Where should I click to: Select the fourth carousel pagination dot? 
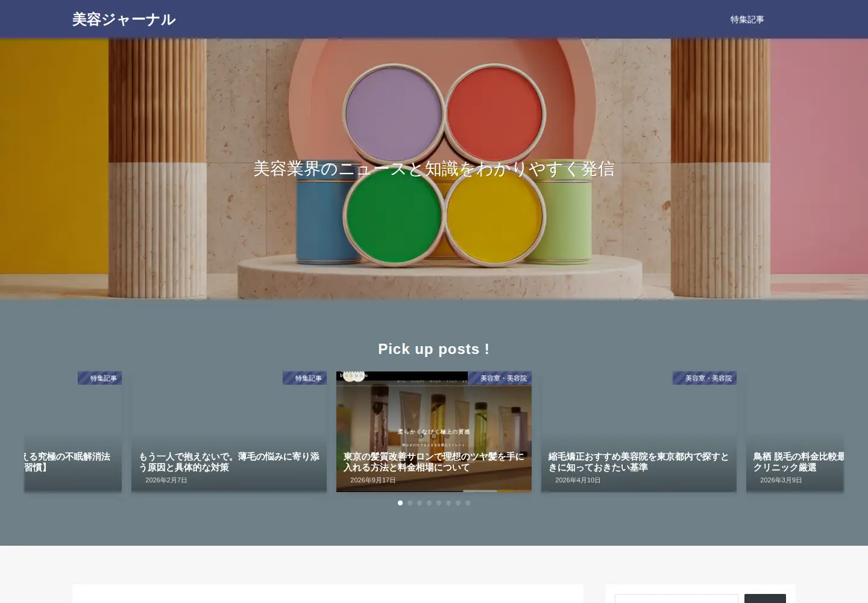[x=429, y=503]
